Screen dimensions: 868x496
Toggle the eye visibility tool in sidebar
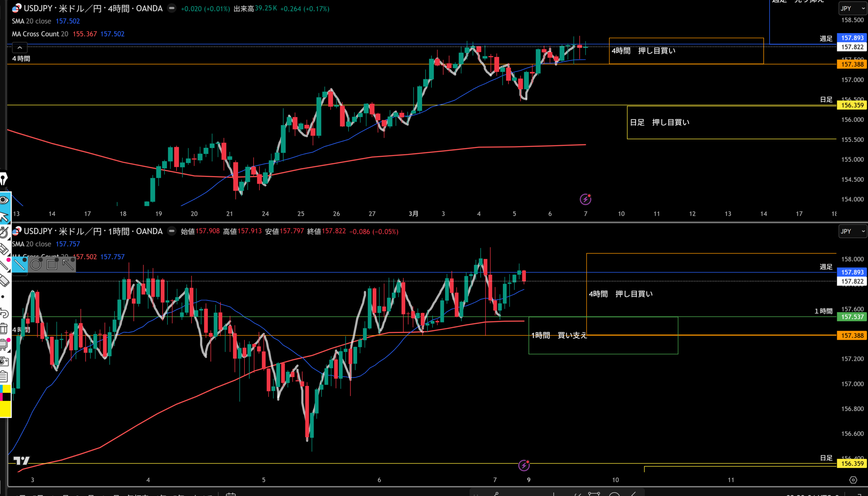4,200
